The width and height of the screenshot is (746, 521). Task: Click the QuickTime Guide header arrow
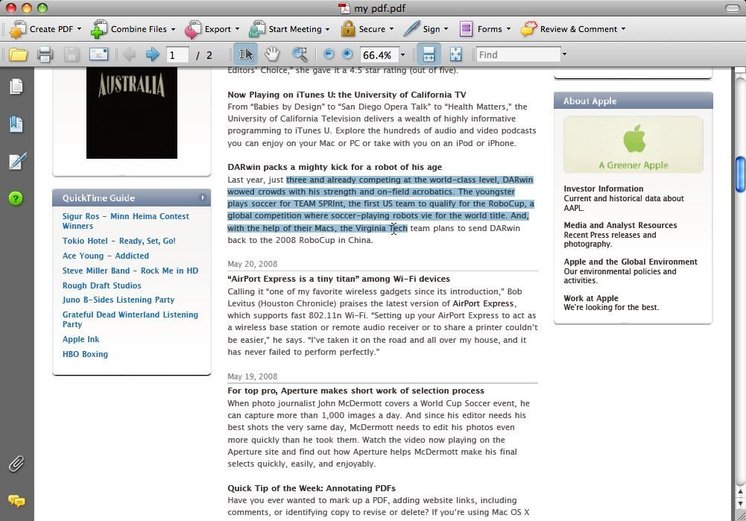(x=203, y=197)
